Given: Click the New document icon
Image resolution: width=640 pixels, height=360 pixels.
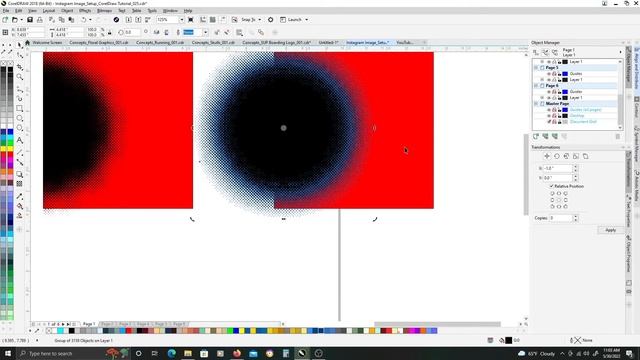Looking at the screenshot, I should (5, 20).
